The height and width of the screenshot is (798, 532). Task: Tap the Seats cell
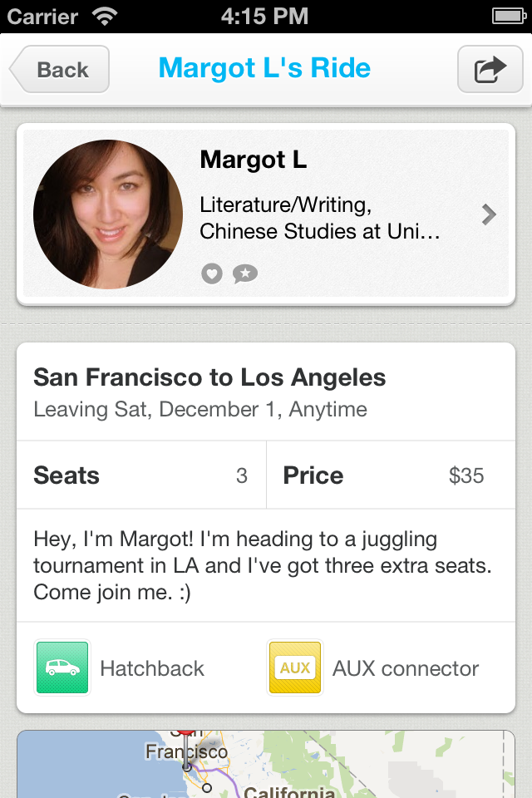(x=141, y=475)
